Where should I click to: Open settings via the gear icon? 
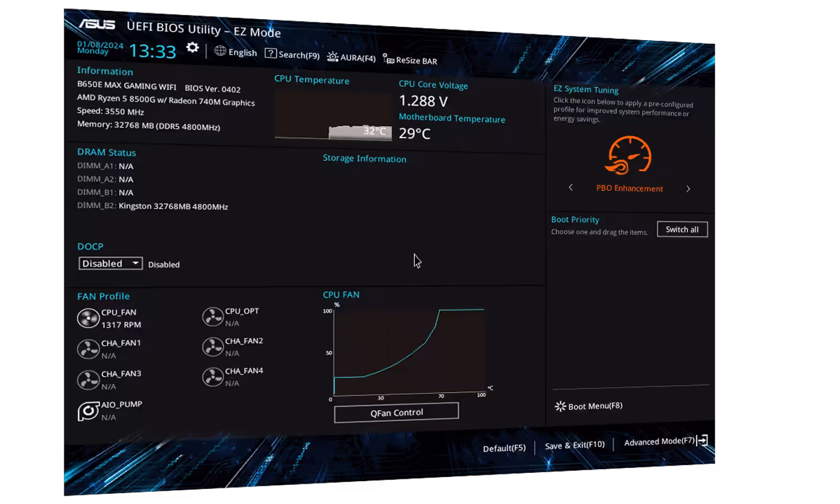[x=192, y=47]
